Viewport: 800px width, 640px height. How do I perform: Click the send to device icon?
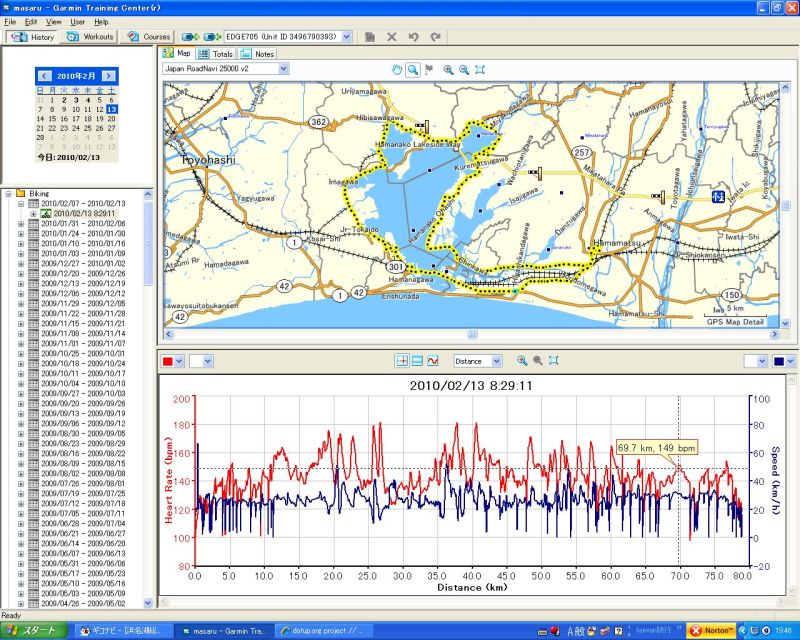pos(190,37)
